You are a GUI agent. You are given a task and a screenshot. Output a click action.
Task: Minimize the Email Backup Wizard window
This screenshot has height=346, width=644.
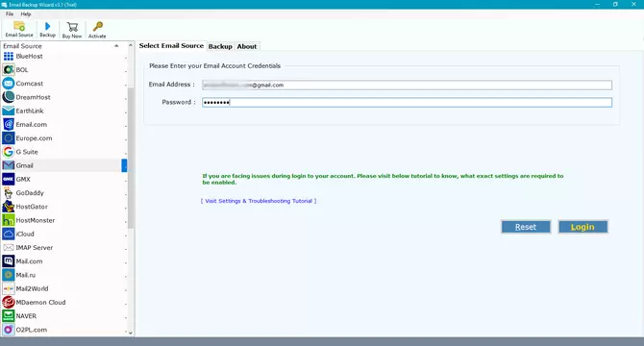(x=597, y=4)
